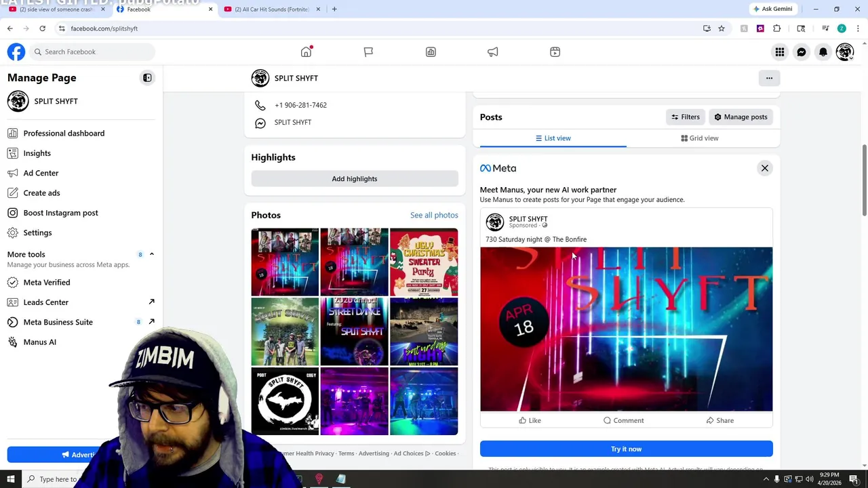
Task: Click Add highlights button
Action: point(355,179)
